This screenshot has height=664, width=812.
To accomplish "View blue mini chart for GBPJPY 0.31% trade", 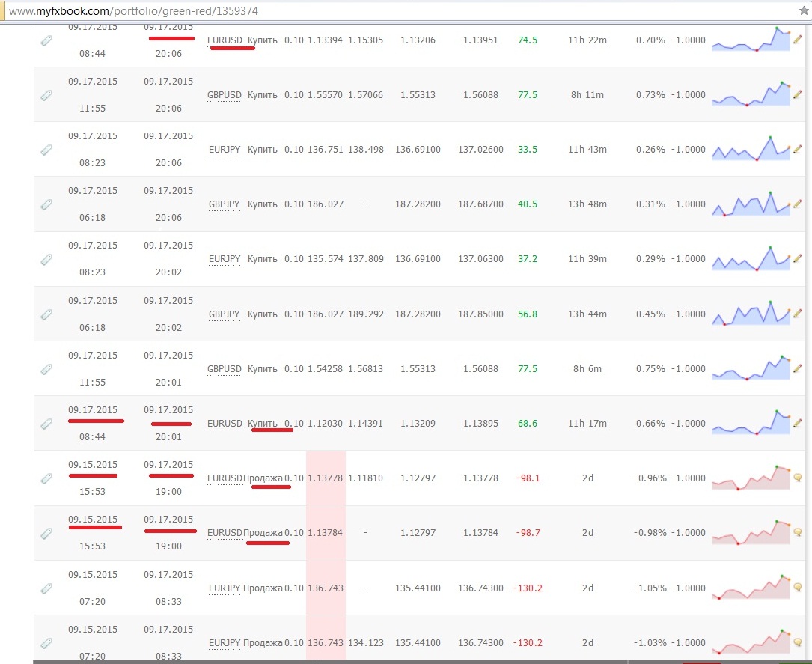I will 751,204.
